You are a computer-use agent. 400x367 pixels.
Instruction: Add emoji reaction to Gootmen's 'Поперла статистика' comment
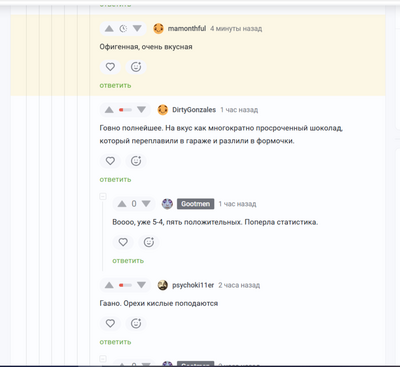pos(149,242)
